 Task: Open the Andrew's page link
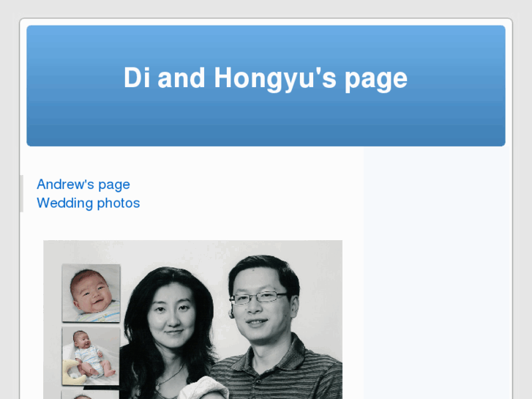tap(83, 184)
